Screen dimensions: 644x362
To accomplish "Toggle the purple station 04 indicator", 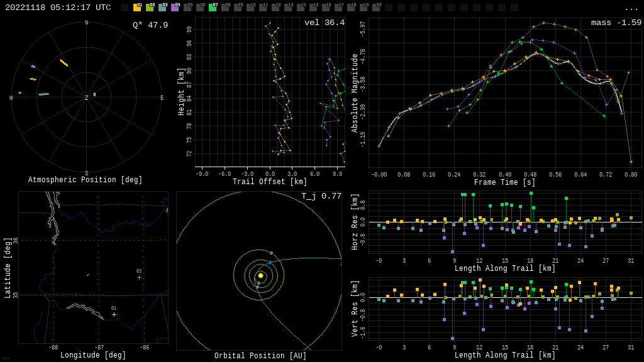I will point(175,8).
